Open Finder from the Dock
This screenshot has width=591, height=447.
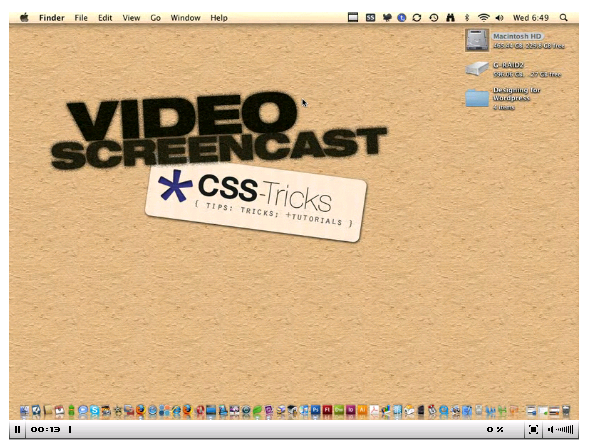pyautogui.click(x=24, y=411)
